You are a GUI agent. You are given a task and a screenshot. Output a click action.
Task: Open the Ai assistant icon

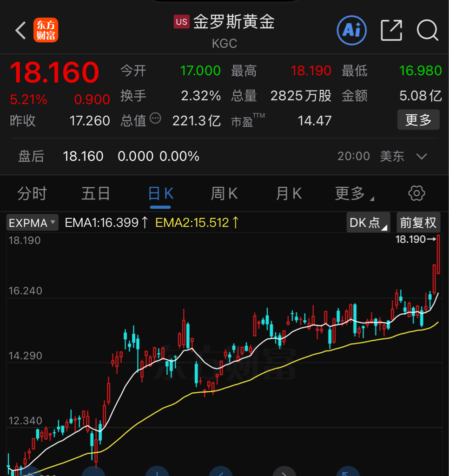351,30
